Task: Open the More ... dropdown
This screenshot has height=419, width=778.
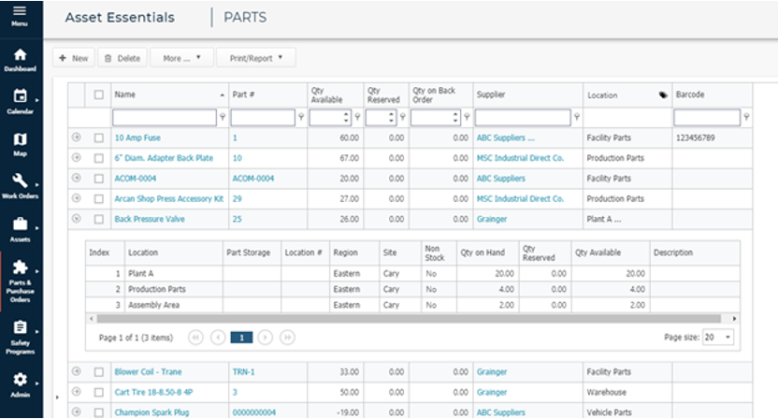Action: 182,58
